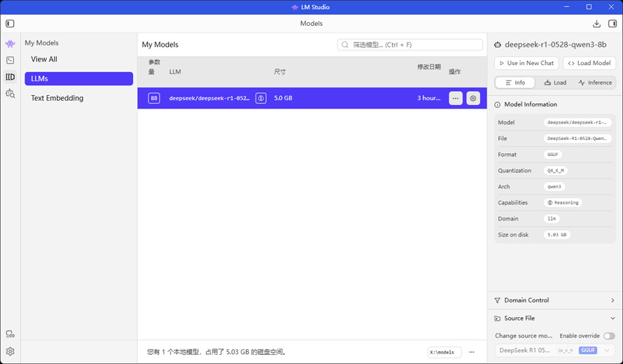623x364 pixels.
Task: Click the info icon on the deepseek row
Action: coord(260,98)
